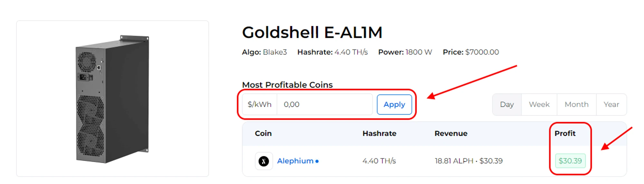Click the Alephium coin logo icon
The width and height of the screenshot is (644, 184).
[x=264, y=161]
